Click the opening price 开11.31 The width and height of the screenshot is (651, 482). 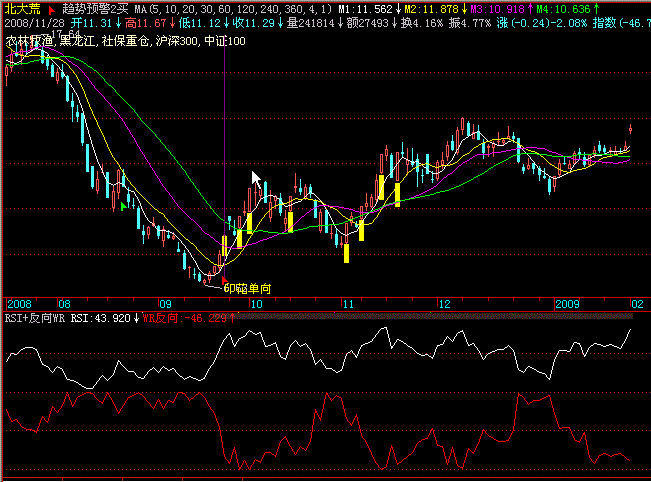[91, 23]
